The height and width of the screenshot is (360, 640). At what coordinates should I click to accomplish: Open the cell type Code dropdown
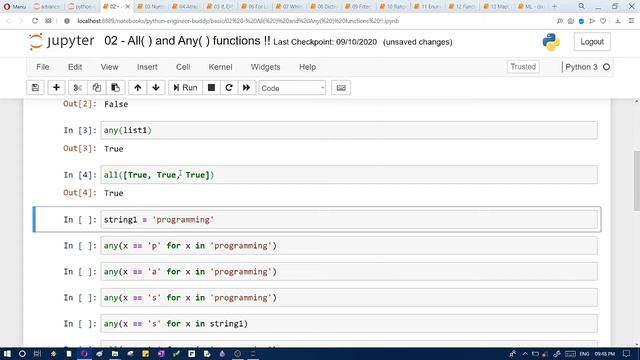pos(292,88)
